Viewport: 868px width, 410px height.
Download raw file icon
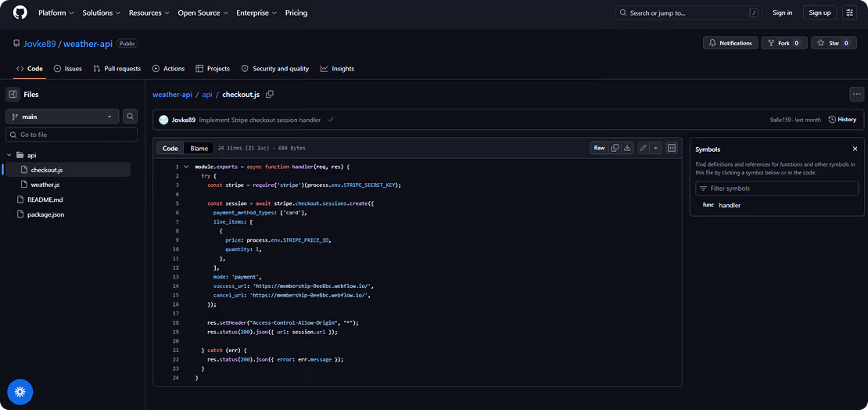(x=627, y=148)
